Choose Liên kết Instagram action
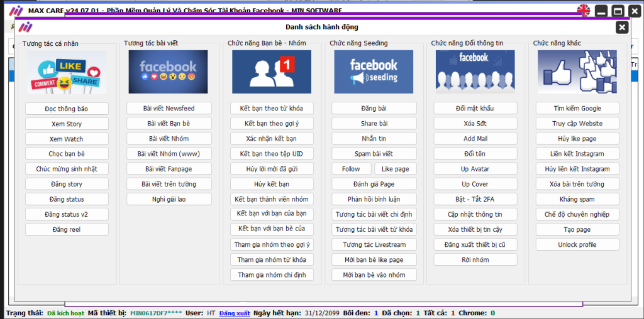The image size is (644, 319). (577, 154)
